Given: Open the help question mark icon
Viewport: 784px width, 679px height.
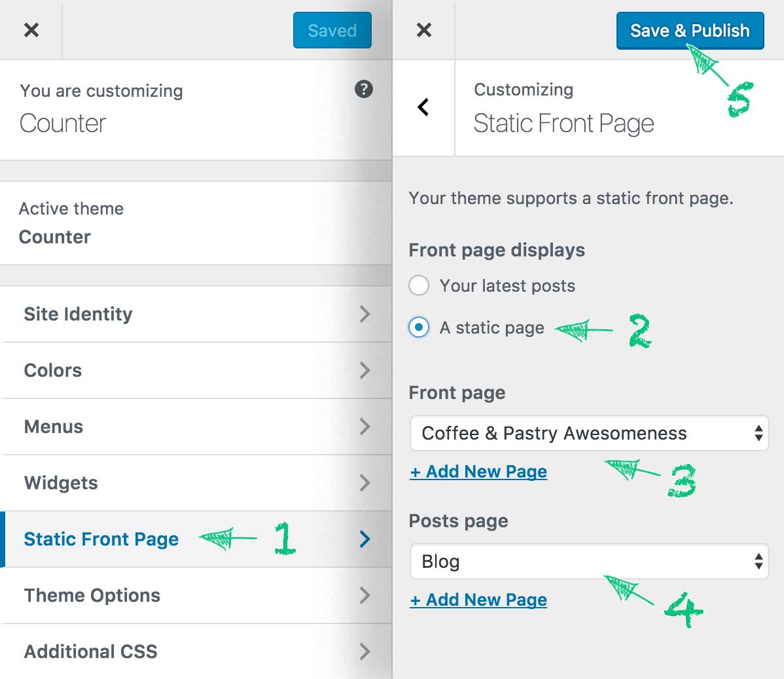Looking at the screenshot, I should point(363,90).
